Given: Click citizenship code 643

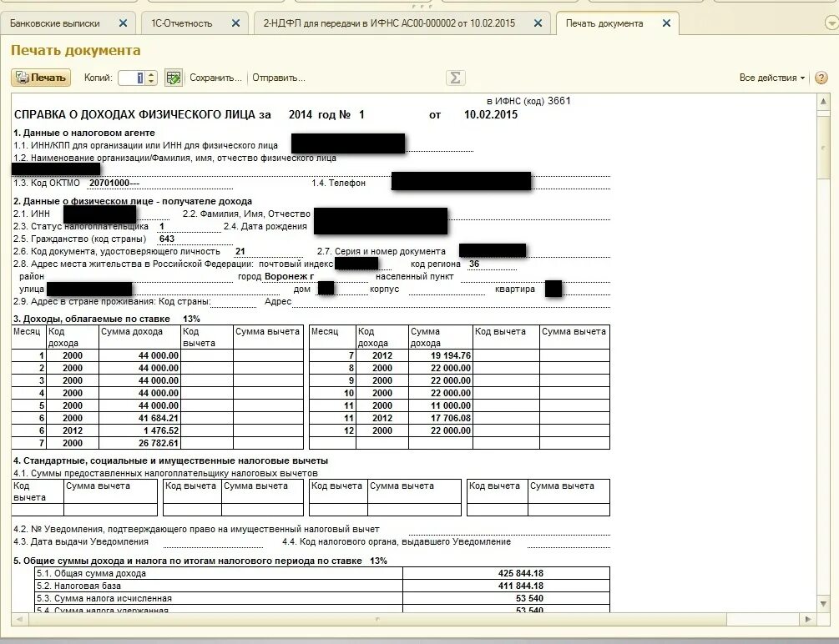Looking at the screenshot, I should (167, 239).
